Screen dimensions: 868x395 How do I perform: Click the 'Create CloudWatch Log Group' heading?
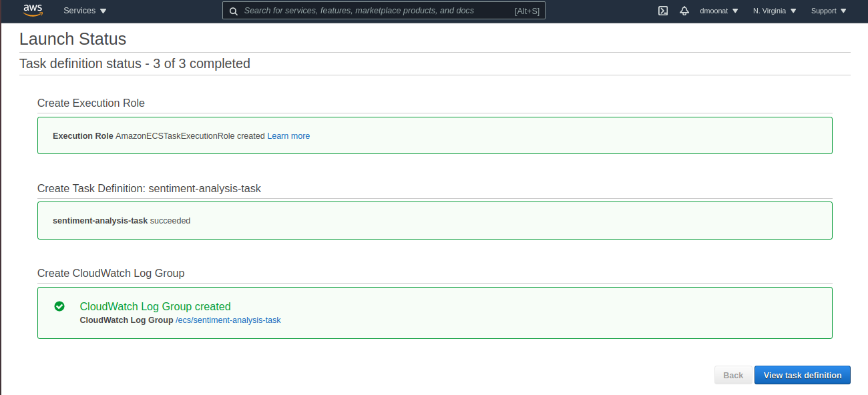click(x=111, y=273)
